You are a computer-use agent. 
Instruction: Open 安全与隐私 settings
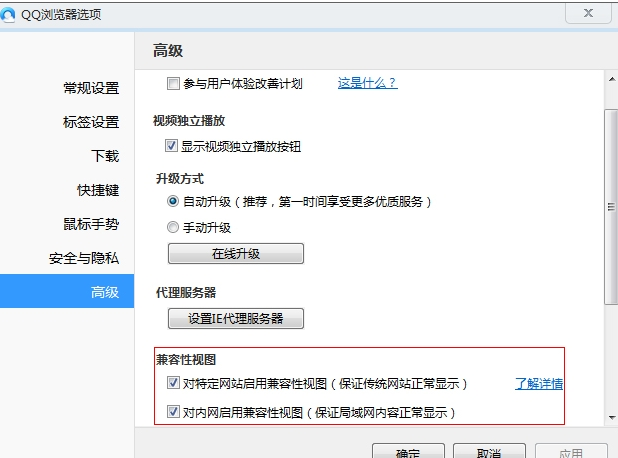(x=84, y=258)
